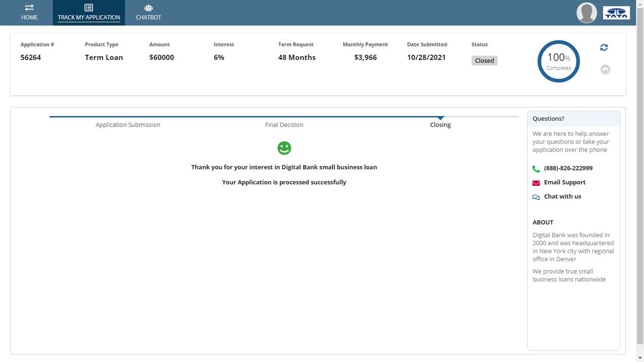Open Chat with us link

pos(562,196)
